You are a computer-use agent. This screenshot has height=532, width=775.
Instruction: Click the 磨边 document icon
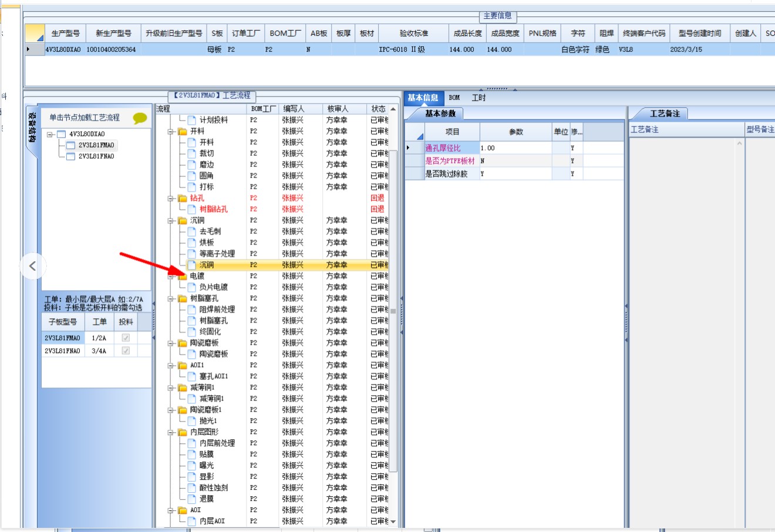(191, 164)
